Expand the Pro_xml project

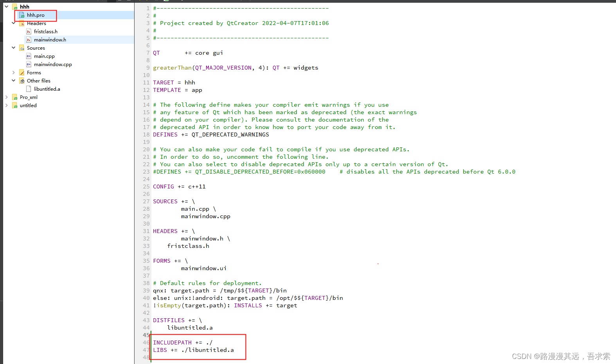pyautogui.click(x=6, y=97)
